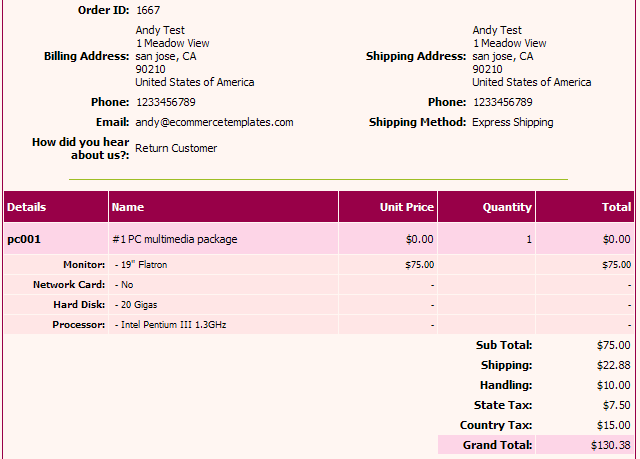
Task: Click the email address andy@ecommercetemplates.com
Action: click(x=214, y=122)
